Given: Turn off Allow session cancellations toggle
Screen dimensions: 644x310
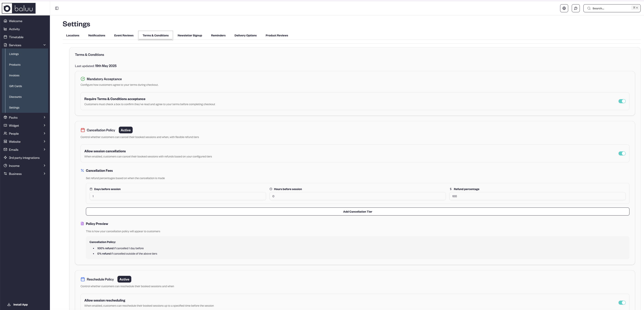Looking at the screenshot, I should [x=622, y=153].
